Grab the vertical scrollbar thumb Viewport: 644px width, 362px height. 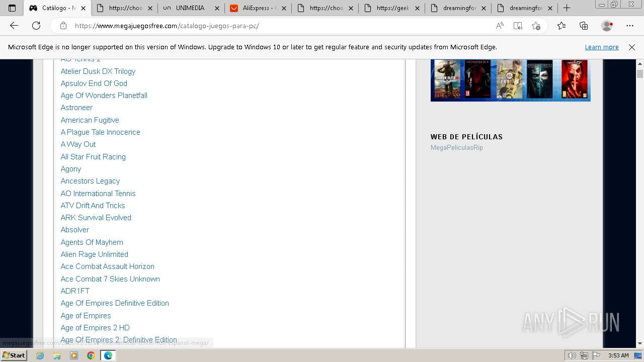640,74
